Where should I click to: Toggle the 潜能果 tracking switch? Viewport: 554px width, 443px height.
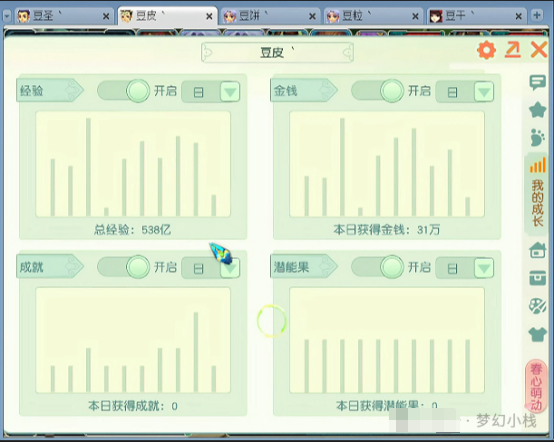[x=378, y=267]
